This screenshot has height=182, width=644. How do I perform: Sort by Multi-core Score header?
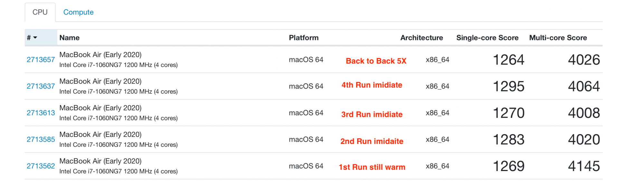pyautogui.click(x=558, y=38)
